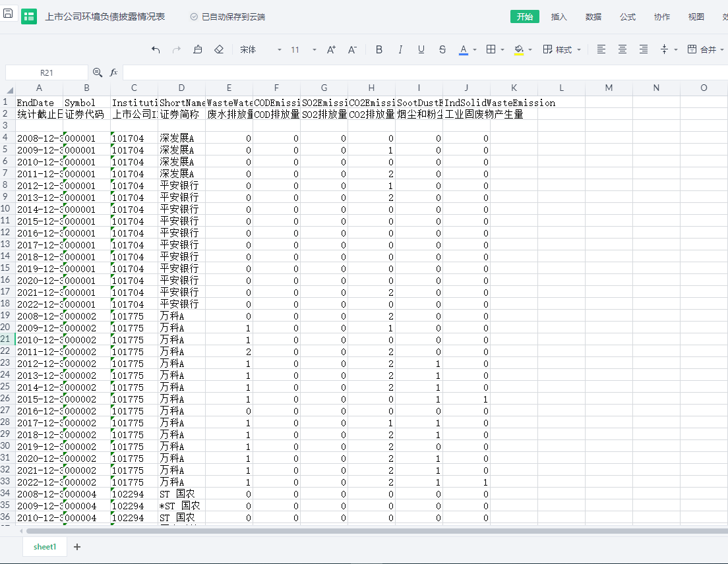Open the borders dropdown arrow

click(x=502, y=49)
